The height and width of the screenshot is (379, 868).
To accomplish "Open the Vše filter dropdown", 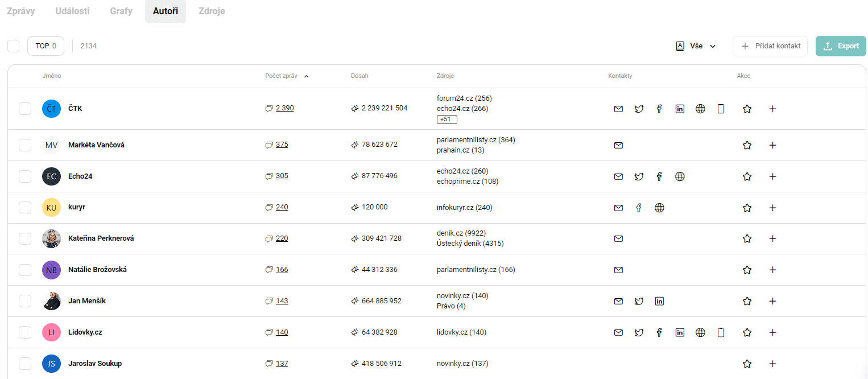I will pyautogui.click(x=695, y=46).
